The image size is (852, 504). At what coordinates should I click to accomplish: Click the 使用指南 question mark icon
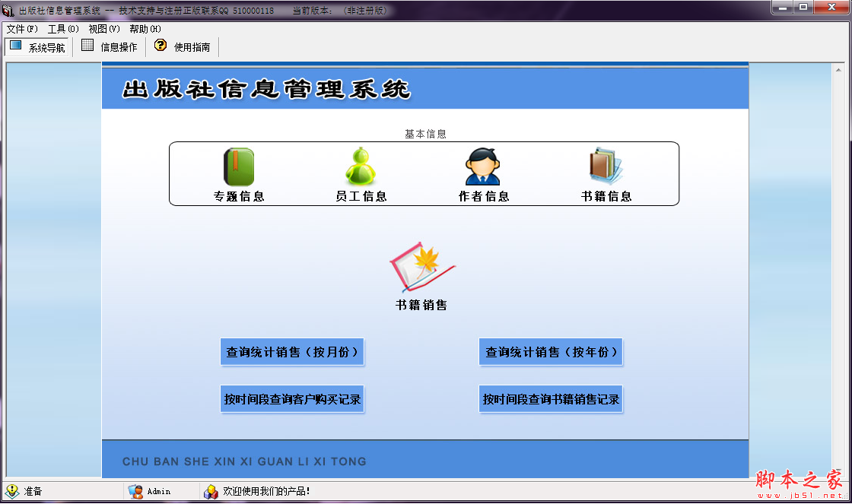click(x=161, y=45)
